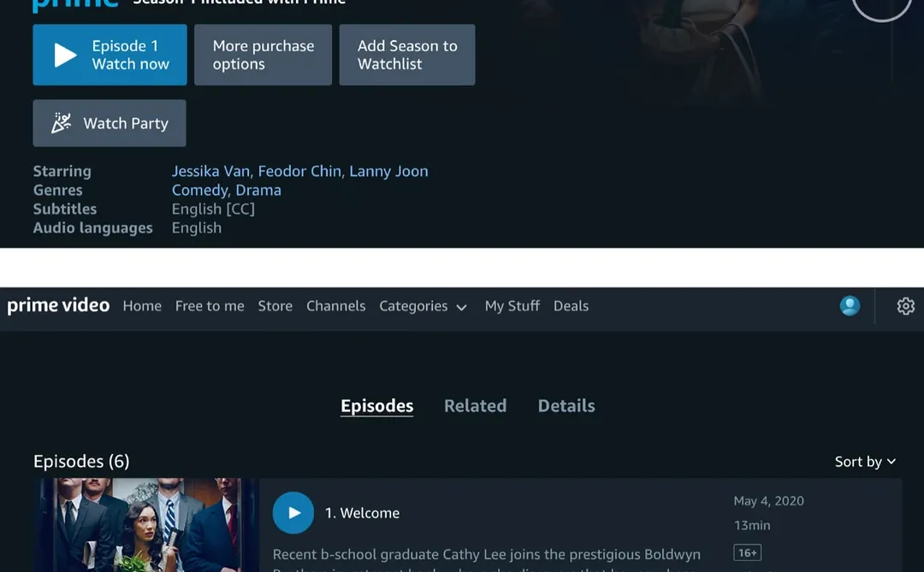Expand the Sort by dropdown
The height and width of the screenshot is (572, 924).
click(865, 462)
